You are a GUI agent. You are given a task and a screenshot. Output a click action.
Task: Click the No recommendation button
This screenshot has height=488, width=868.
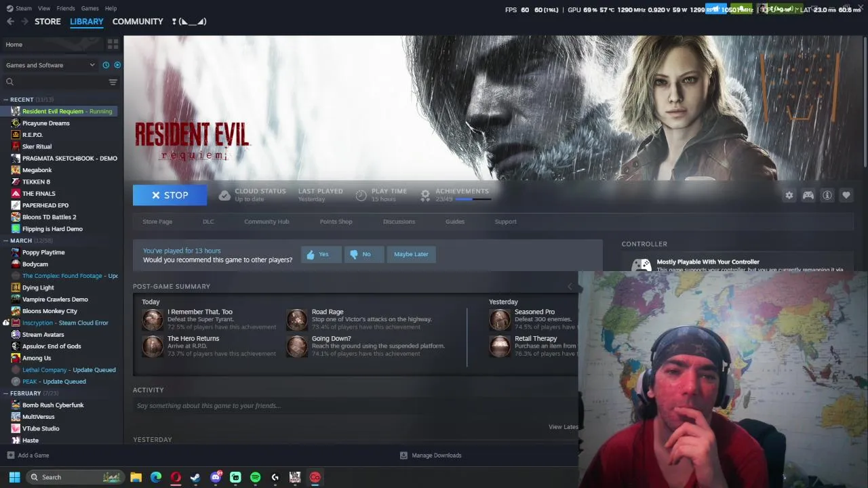pos(364,254)
